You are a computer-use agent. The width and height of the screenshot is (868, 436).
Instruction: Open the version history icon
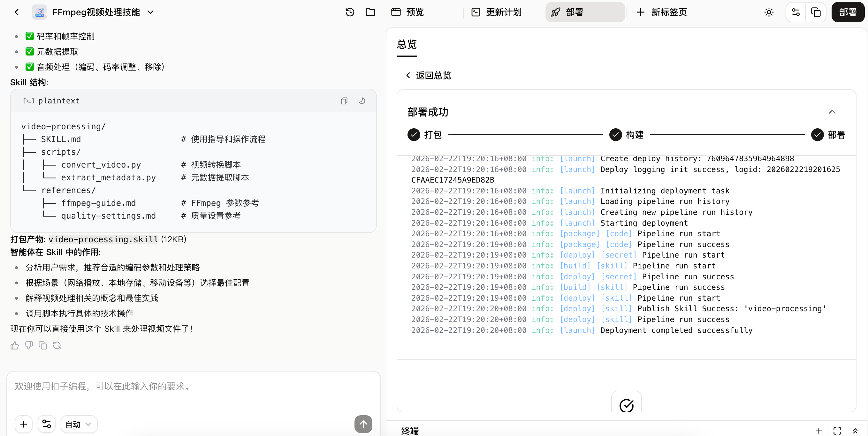(350, 12)
